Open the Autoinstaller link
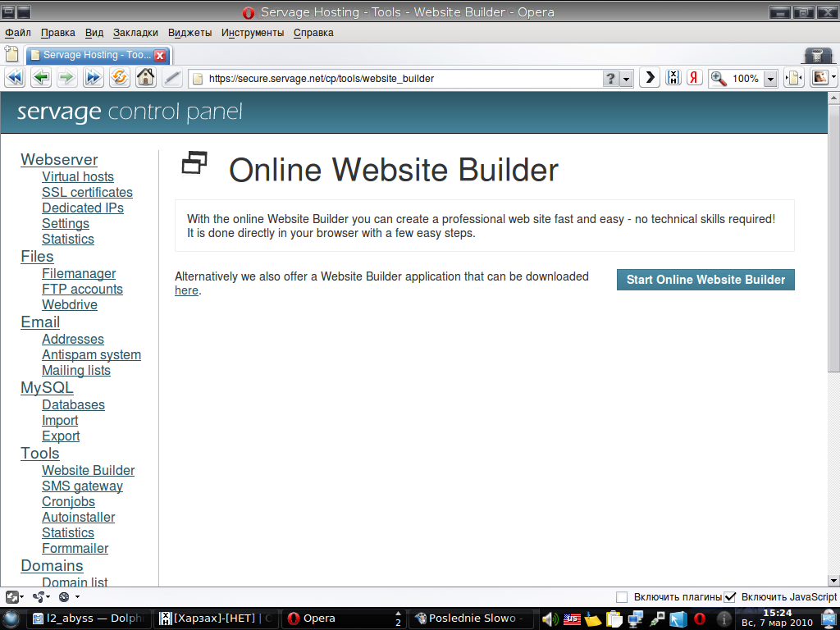The width and height of the screenshot is (840, 630). click(x=79, y=518)
